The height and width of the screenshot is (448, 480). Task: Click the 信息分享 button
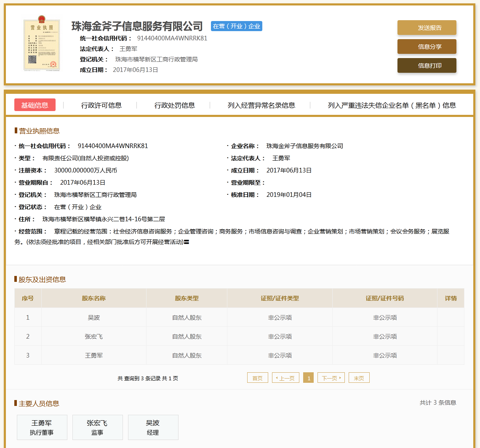coord(427,47)
